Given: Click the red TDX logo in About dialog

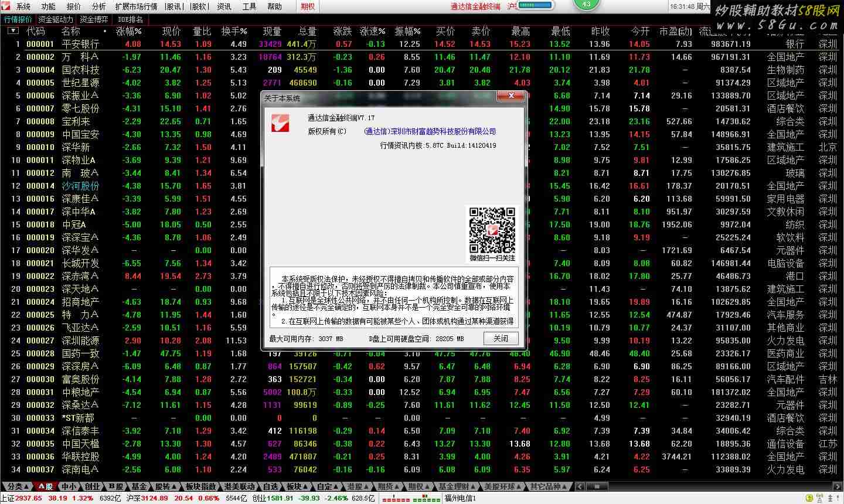Looking at the screenshot, I should click(x=280, y=122).
